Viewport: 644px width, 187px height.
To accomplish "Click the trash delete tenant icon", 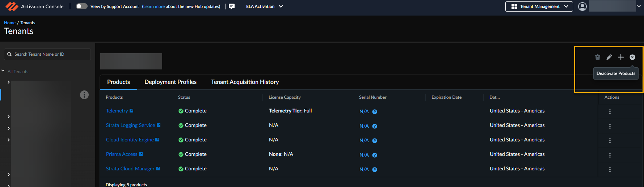I will point(598,57).
